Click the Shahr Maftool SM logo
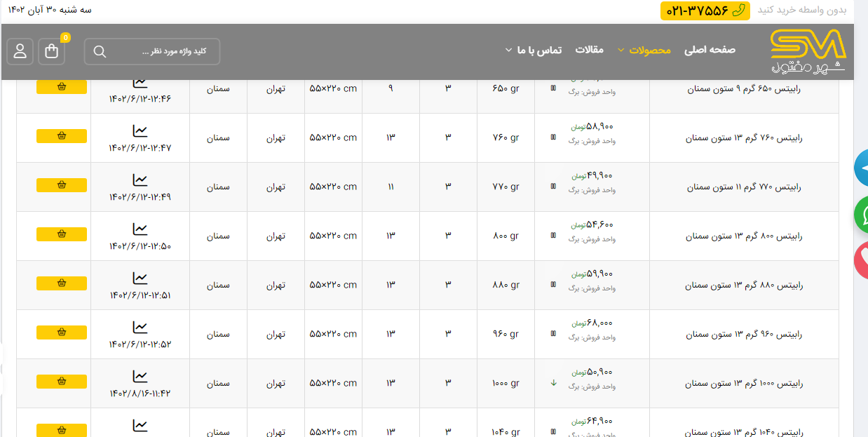This screenshot has width=868, height=437. (x=808, y=51)
